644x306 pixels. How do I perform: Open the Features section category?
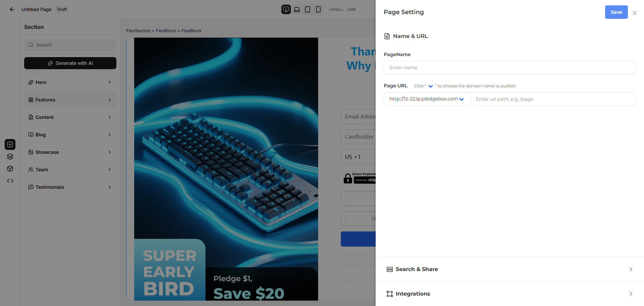[70, 100]
